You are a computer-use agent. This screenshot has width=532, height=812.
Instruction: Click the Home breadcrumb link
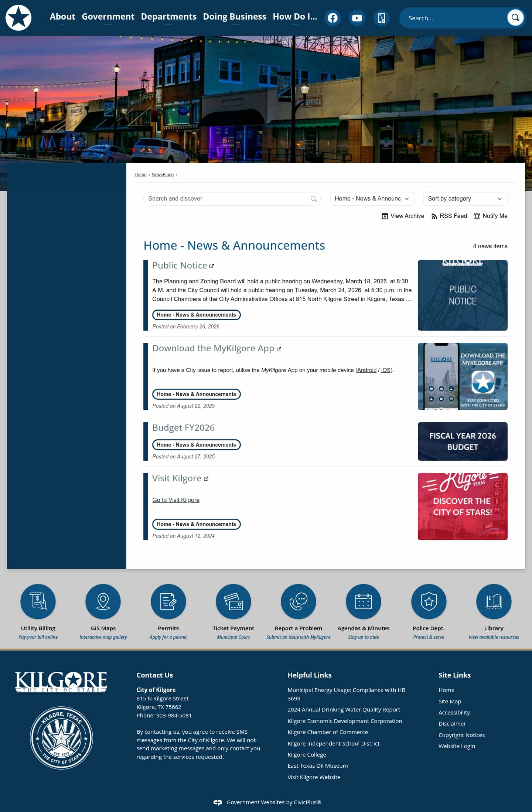coord(140,175)
